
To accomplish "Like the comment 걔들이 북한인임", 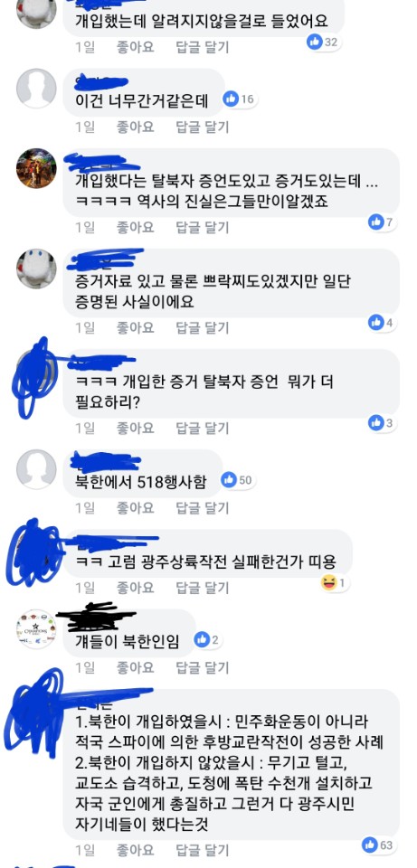I will [x=135, y=667].
